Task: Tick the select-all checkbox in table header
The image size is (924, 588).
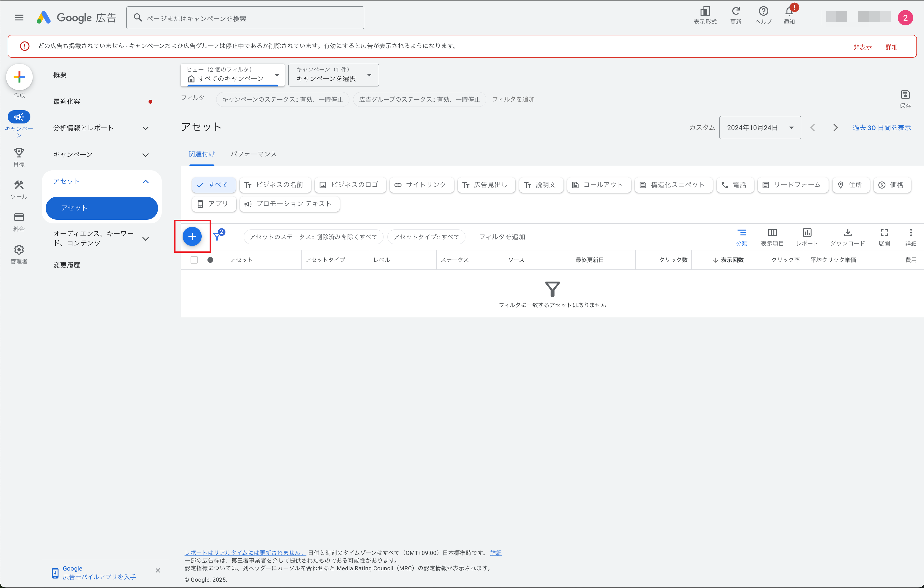Action: 194,260
